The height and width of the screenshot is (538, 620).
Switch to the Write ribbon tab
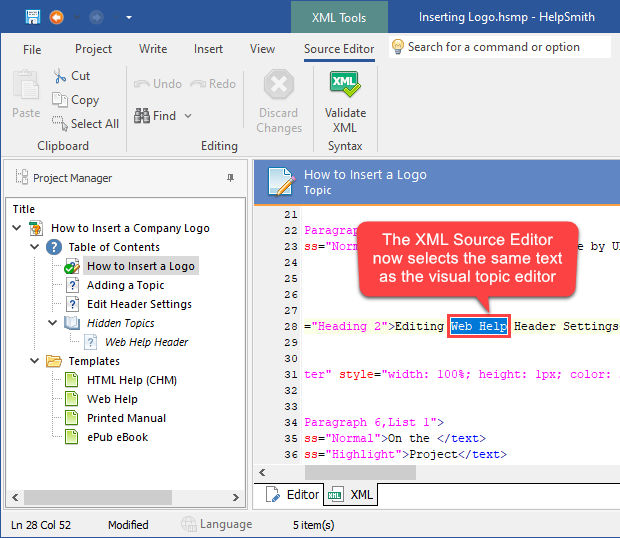point(153,49)
